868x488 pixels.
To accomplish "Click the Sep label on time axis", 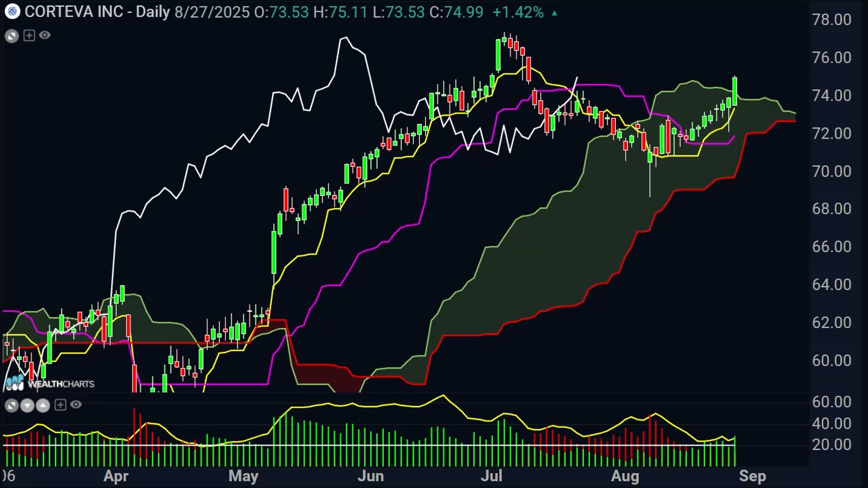I will pos(752,476).
